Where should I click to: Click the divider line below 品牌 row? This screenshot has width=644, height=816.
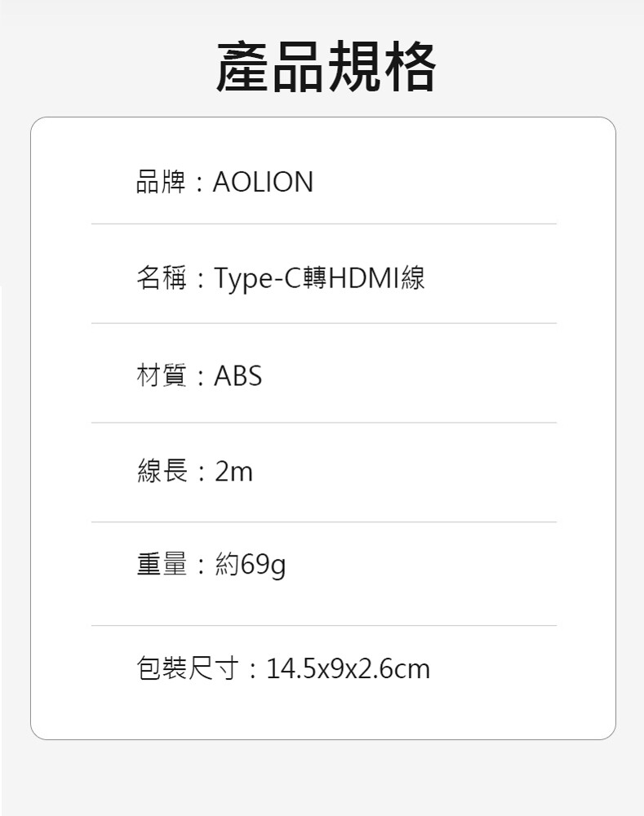(324, 224)
